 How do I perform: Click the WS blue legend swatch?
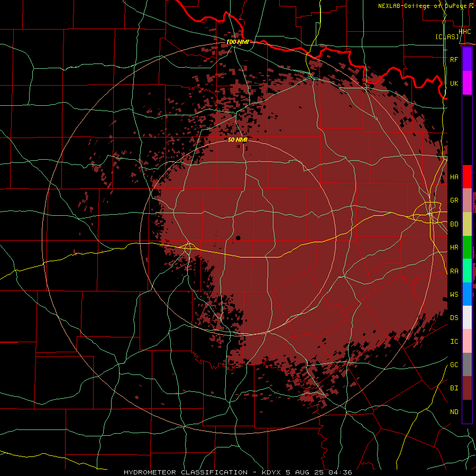tap(467, 294)
